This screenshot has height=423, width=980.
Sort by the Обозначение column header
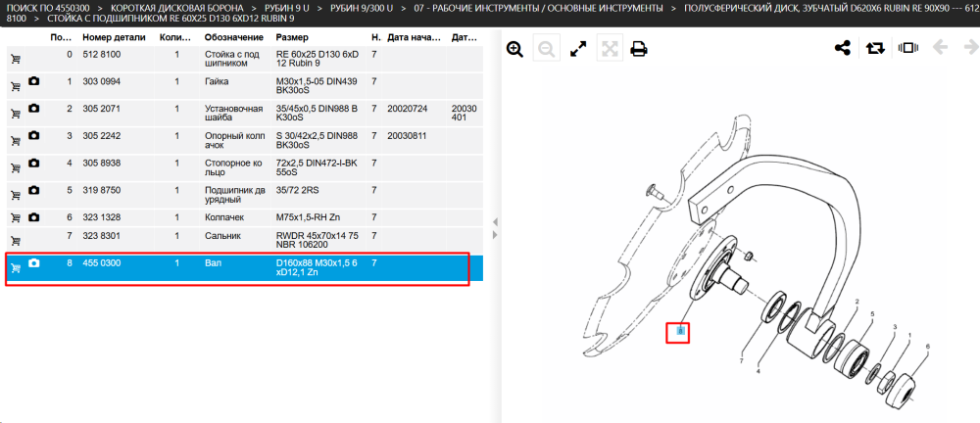click(232, 37)
